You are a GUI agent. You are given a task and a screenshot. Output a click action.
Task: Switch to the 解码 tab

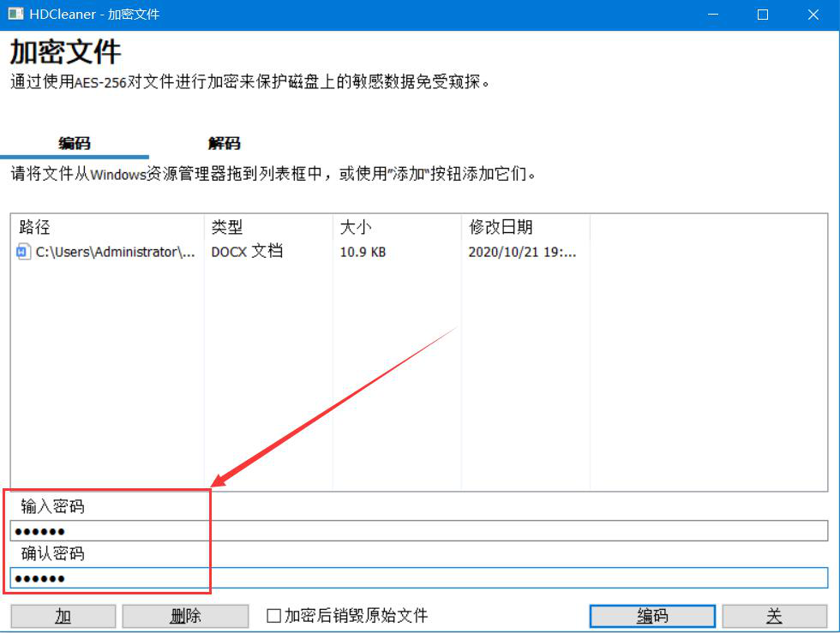point(224,144)
